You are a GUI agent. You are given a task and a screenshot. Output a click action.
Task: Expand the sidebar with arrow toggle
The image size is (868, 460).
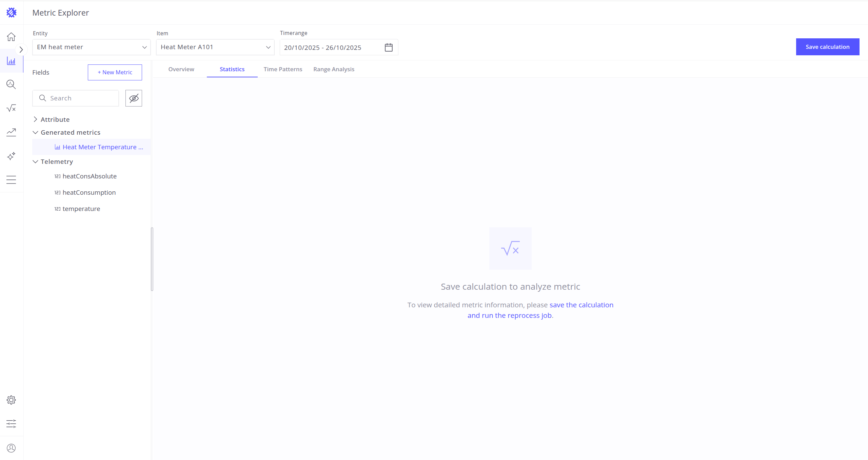click(21, 50)
